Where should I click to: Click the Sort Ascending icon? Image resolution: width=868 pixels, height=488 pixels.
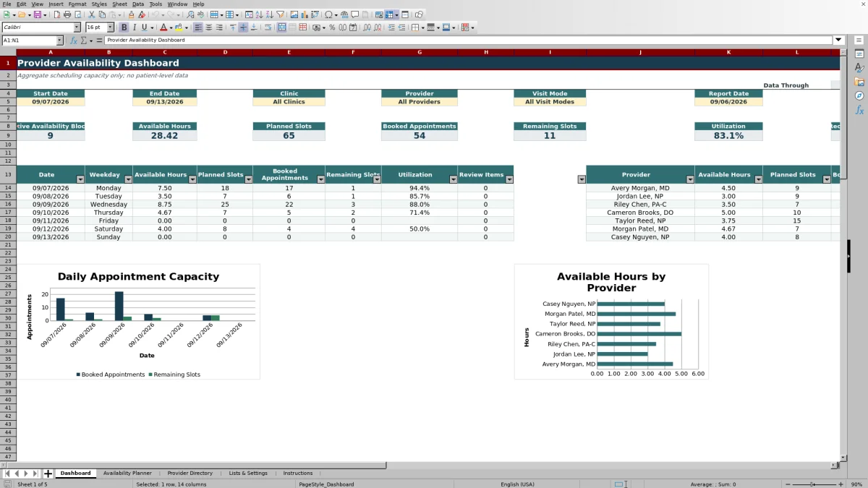point(259,14)
